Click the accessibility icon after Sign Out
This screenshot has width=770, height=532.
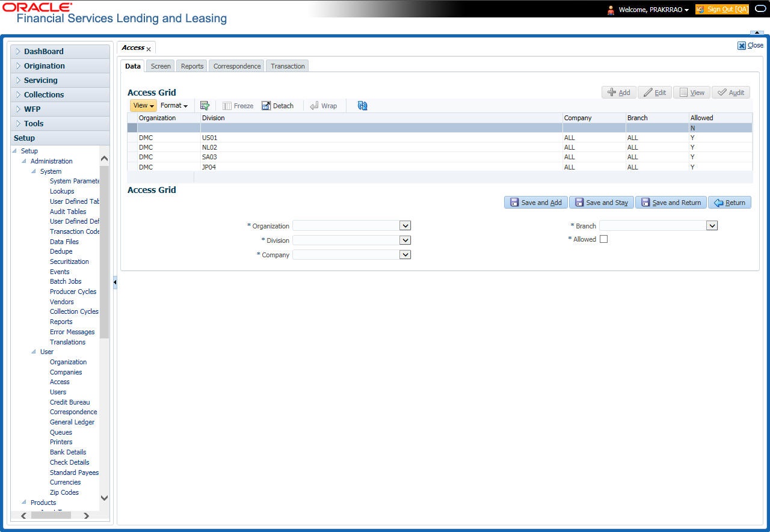click(x=760, y=10)
